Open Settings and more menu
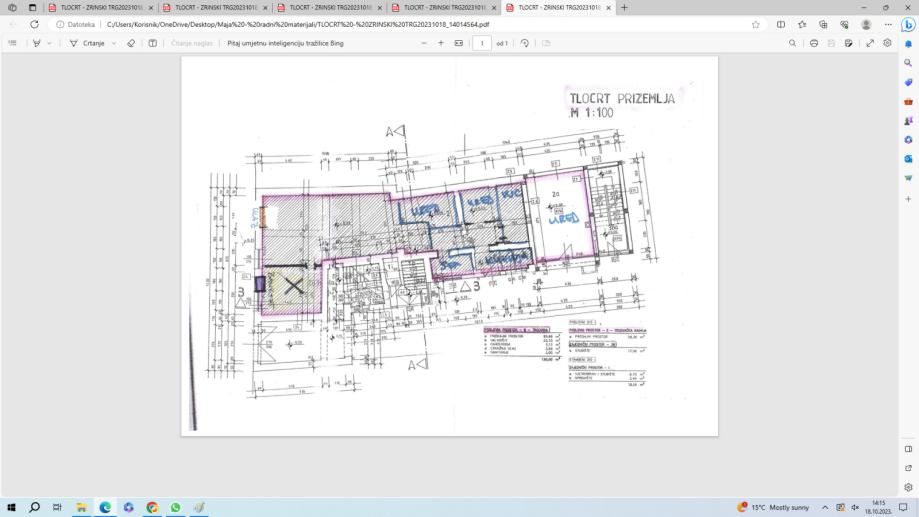 (888, 25)
